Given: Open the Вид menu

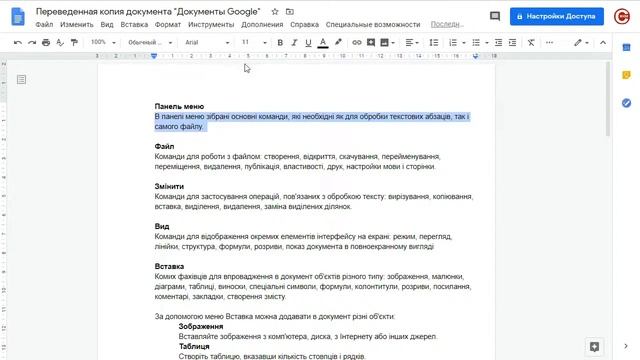Looking at the screenshot, I should [107, 24].
